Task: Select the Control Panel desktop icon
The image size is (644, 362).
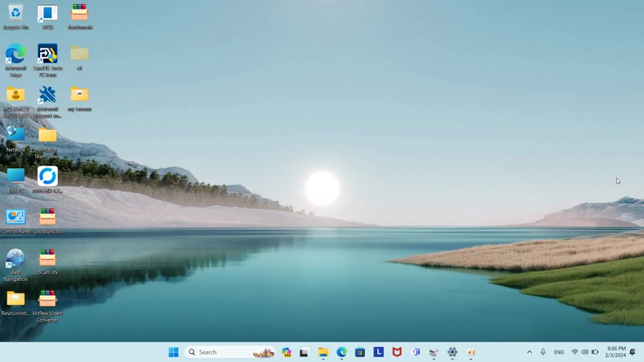Action: tap(15, 221)
